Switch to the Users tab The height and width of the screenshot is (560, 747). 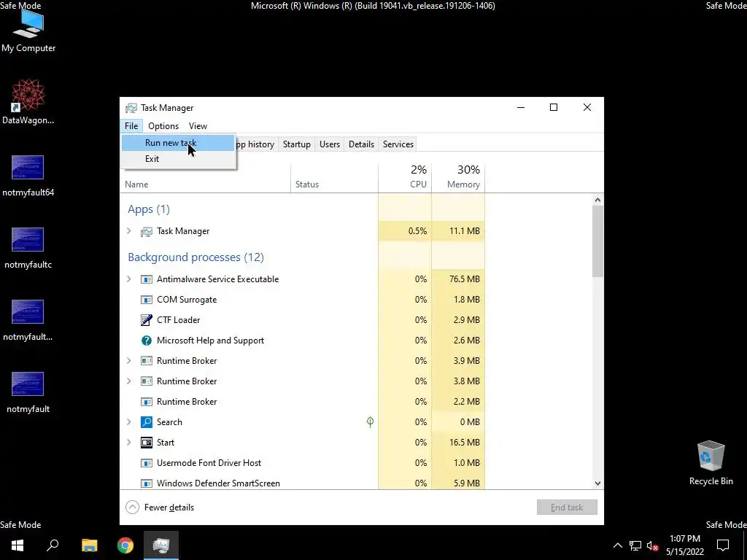tap(330, 144)
